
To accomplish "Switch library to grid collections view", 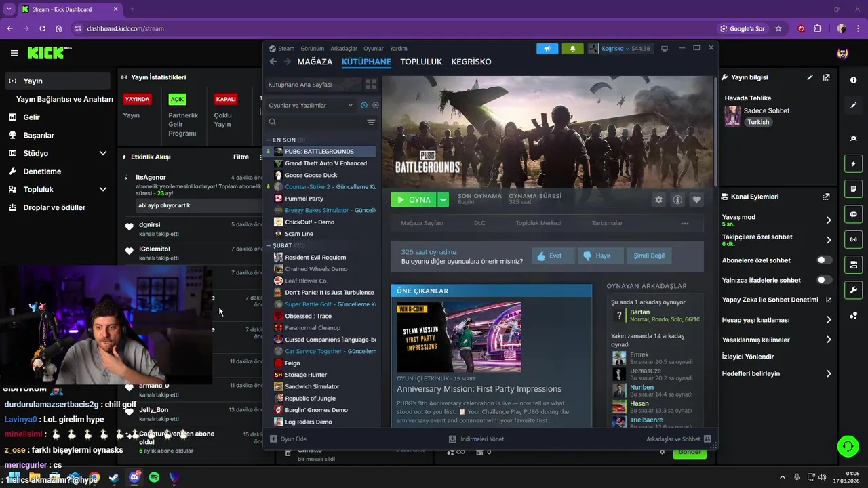I will [x=371, y=85].
